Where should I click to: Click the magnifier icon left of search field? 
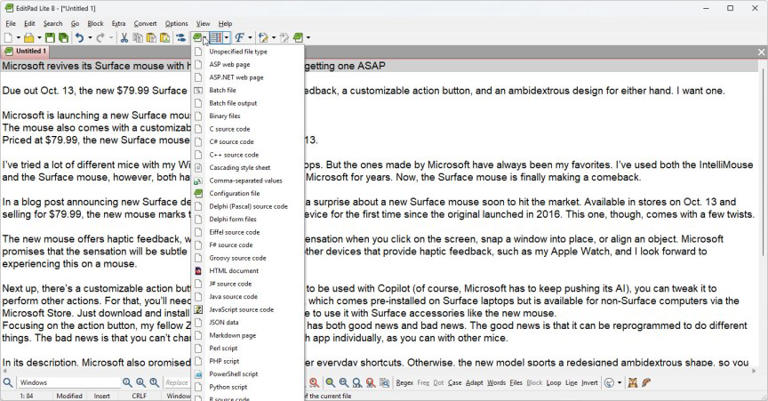8,382
